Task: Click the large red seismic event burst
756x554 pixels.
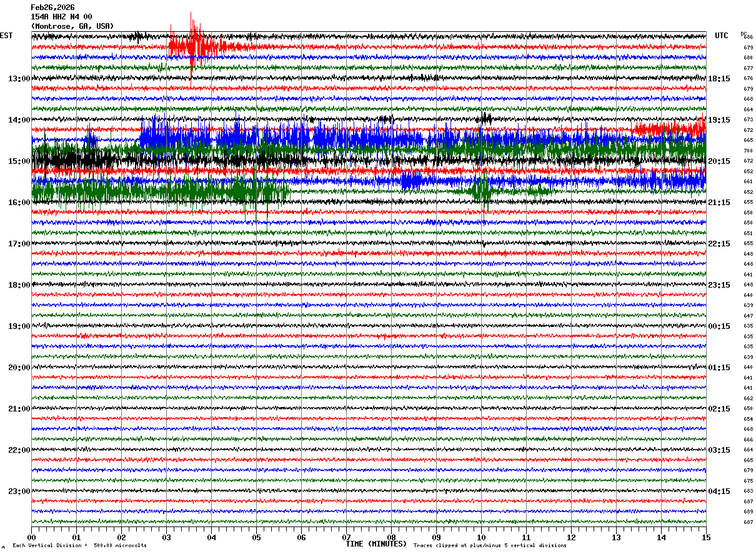Action: pos(195,46)
